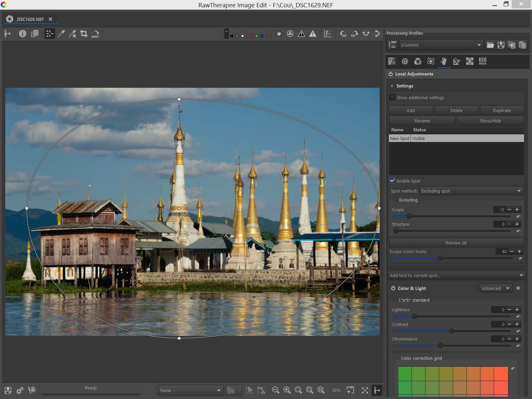Open the Spot method dropdown
532x399 pixels.
tap(471, 191)
